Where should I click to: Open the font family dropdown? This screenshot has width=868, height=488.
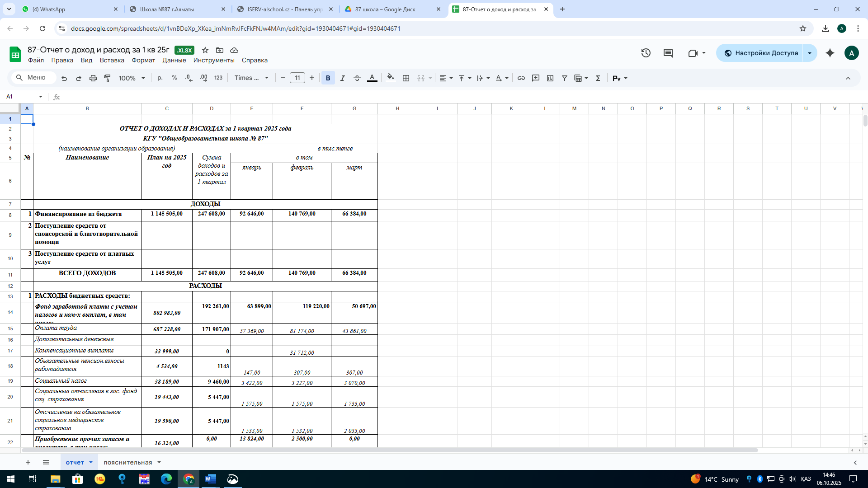pyautogui.click(x=251, y=78)
